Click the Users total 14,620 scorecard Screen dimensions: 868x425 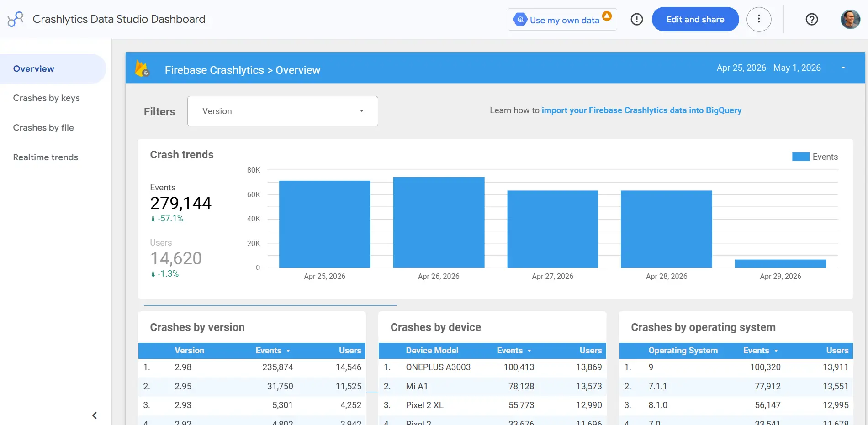tap(176, 258)
